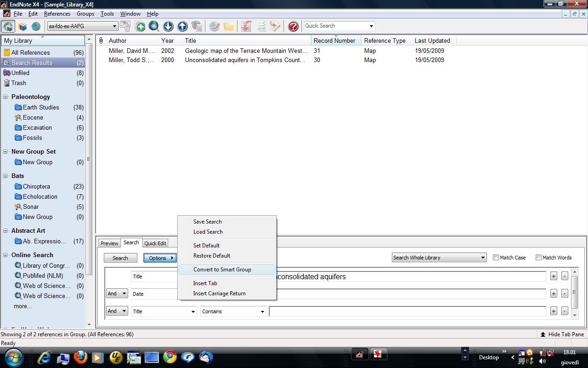Collapse New Group Set
The height and width of the screenshot is (368, 588).
(x=6, y=152)
